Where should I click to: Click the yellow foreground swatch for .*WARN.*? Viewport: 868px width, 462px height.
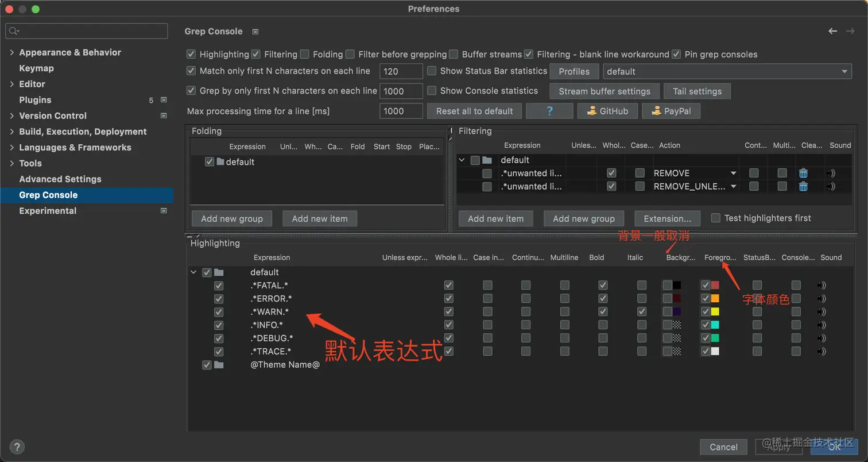pyautogui.click(x=715, y=312)
